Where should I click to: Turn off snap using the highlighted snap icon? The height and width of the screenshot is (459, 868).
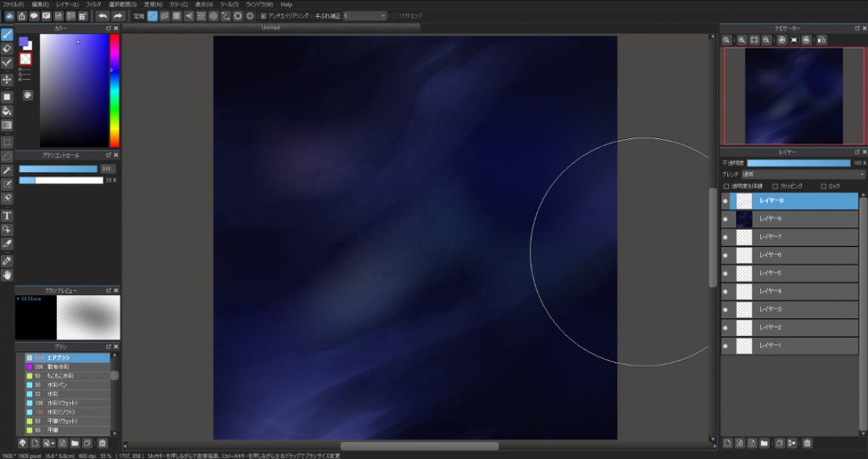click(x=153, y=16)
